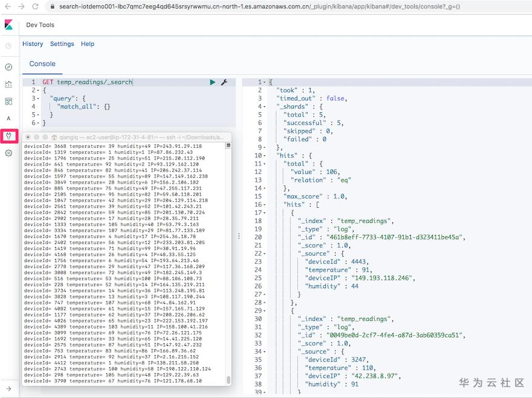
Task: Click terminal line for deviceId 1047
Action: point(115,201)
